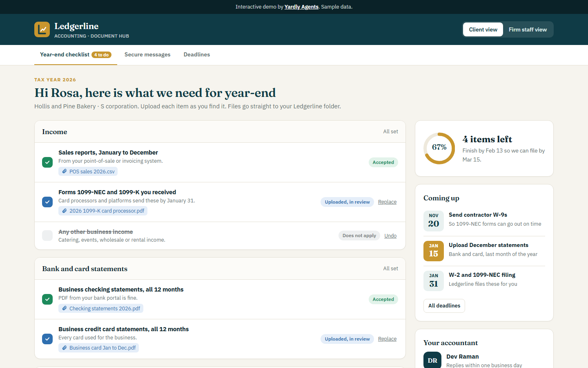Screen dimensions: 588x368
Task: Replace the business credit card statements upload
Action: [387, 339]
